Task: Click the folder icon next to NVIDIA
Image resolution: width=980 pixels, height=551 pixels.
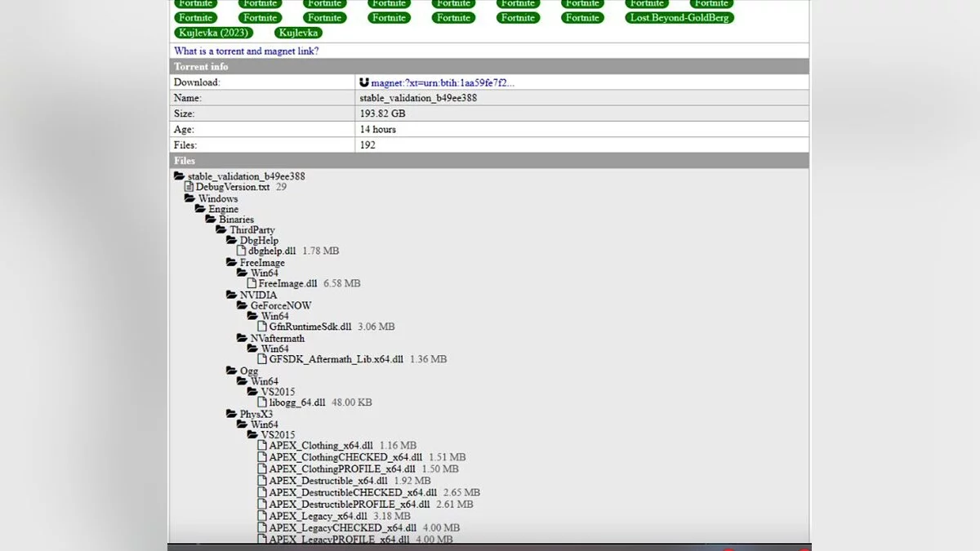Action: click(232, 295)
